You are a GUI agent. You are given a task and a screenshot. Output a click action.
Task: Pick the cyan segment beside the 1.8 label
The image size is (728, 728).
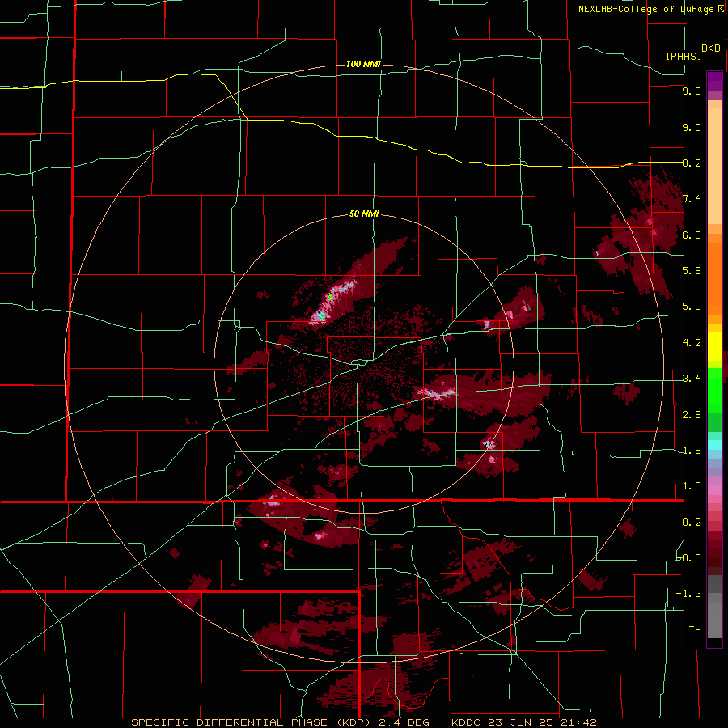pos(714,445)
